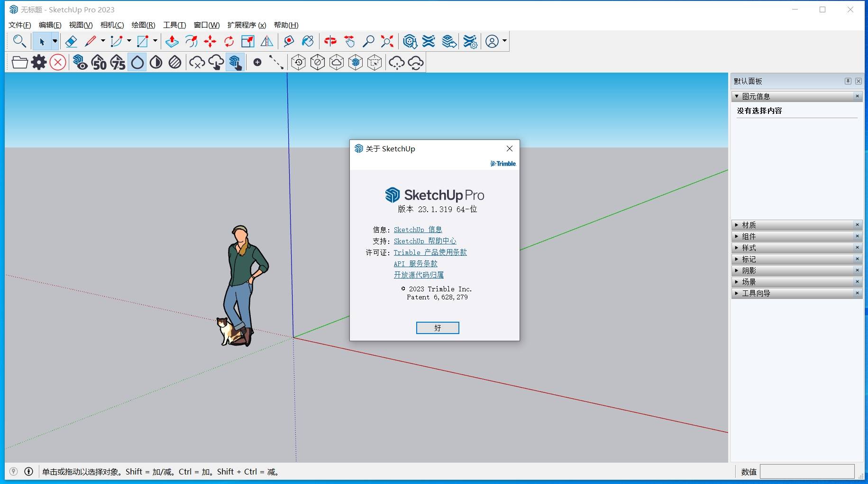
Task: Choose the Rotate tool
Action: pos(229,42)
